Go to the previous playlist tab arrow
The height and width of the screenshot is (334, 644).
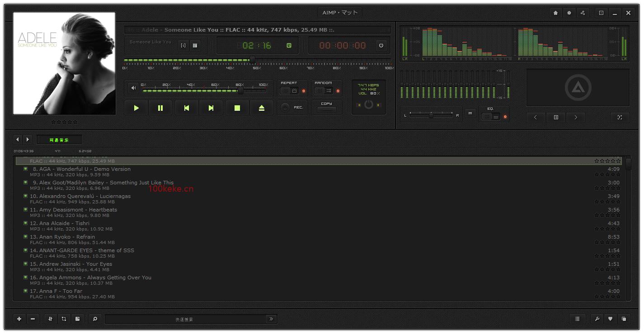(x=17, y=140)
